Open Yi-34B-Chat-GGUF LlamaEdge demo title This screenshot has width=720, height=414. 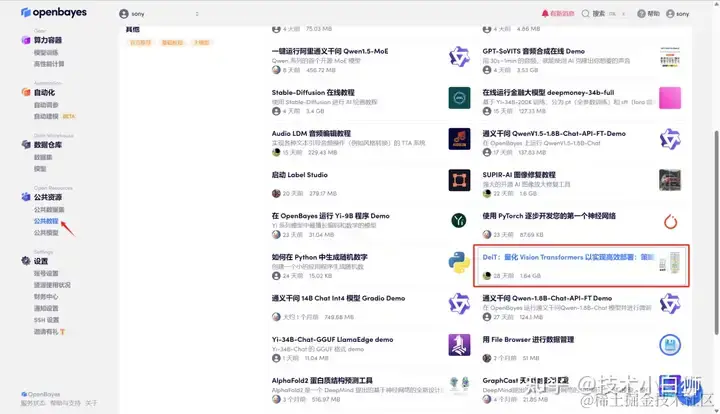[x=332, y=340]
